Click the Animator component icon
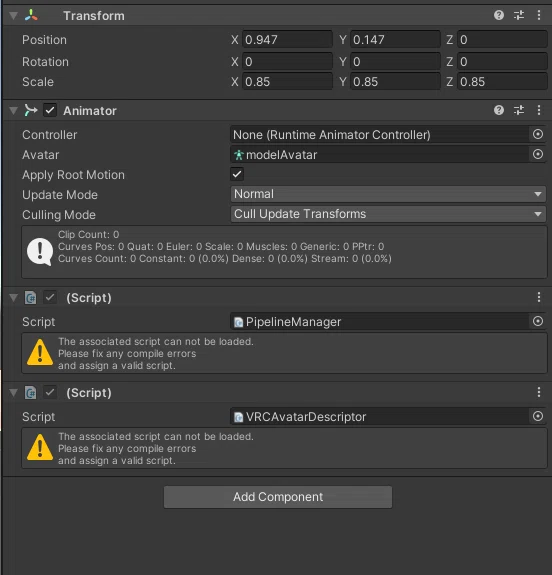This screenshot has height=575, width=552. click(31, 110)
